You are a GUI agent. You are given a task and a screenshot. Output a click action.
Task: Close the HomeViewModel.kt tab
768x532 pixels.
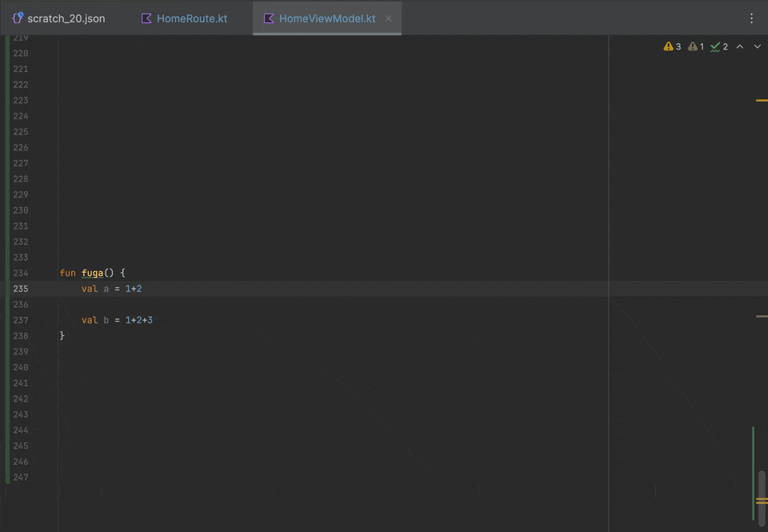[389, 18]
